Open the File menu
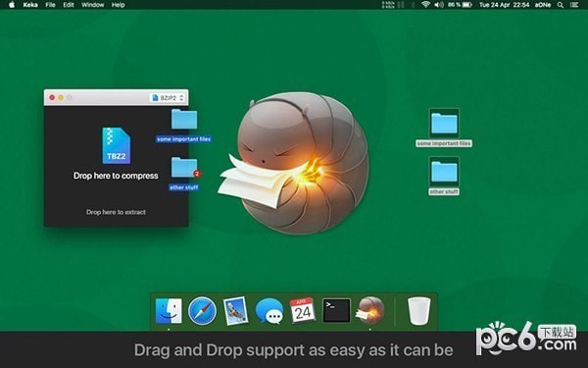 coord(50,5)
